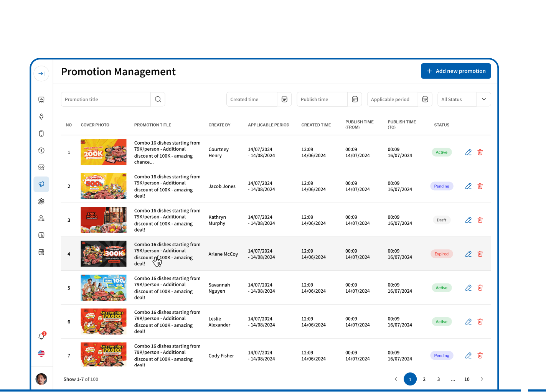
Task: Go to next page using right chevron
Action: [482, 379]
